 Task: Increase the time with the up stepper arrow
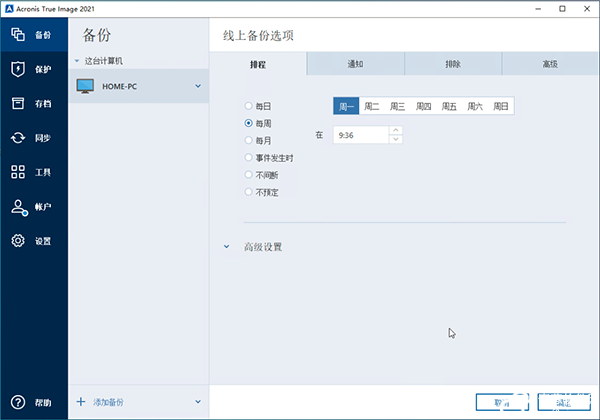(x=396, y=129)
